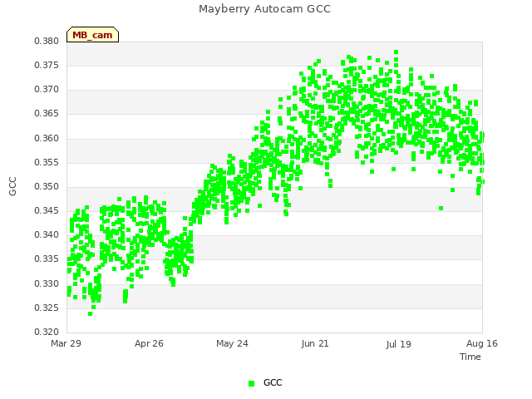Click the vertical GCC axis title
The image size is (532, 399).
pyautogui.click(x=12, y=186)
